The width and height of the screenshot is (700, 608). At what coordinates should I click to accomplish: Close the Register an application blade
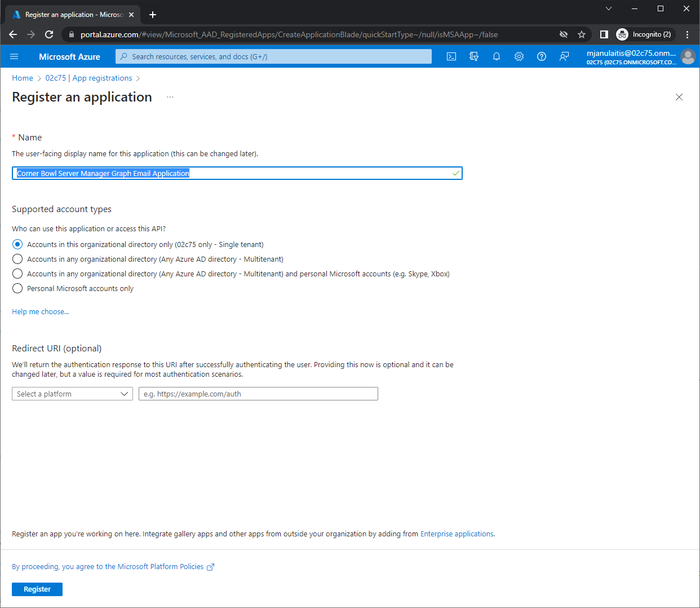[x=679, y=97]
